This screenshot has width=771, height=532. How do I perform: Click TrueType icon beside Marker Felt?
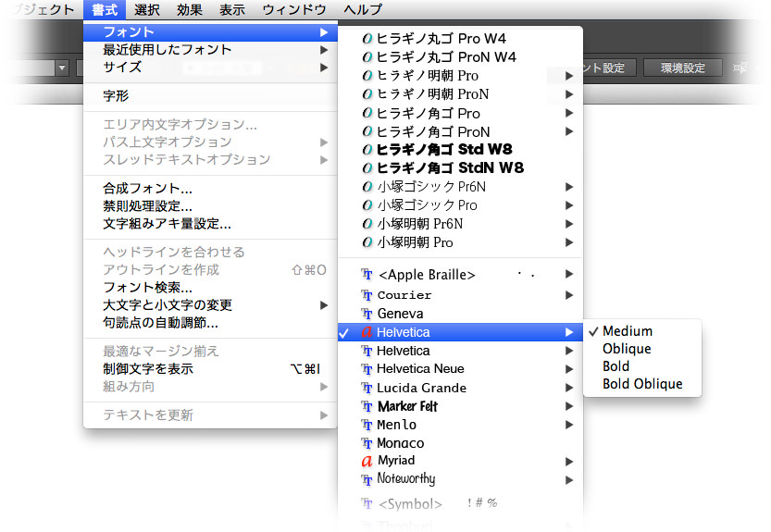click(367, 406)
